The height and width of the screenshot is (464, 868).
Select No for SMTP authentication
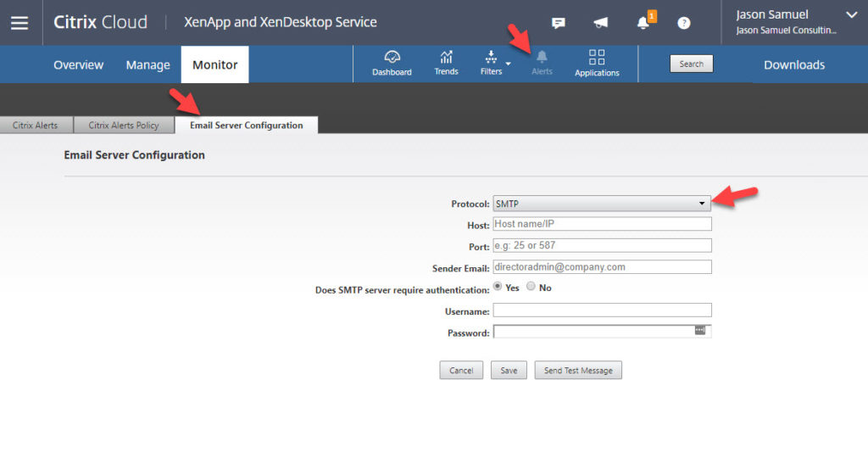coord(531,287)
